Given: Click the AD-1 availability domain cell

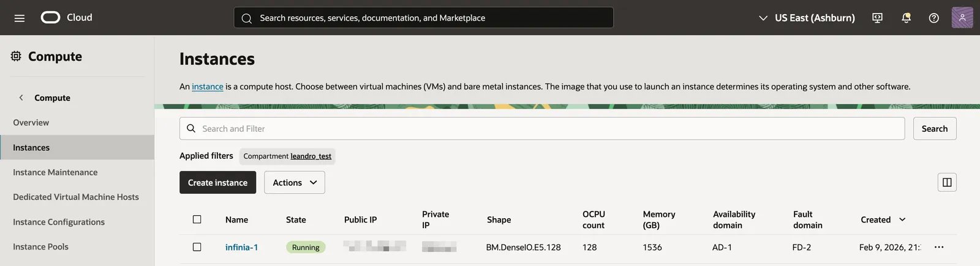Looking at the screenshot, I should (x=722, y=247).
